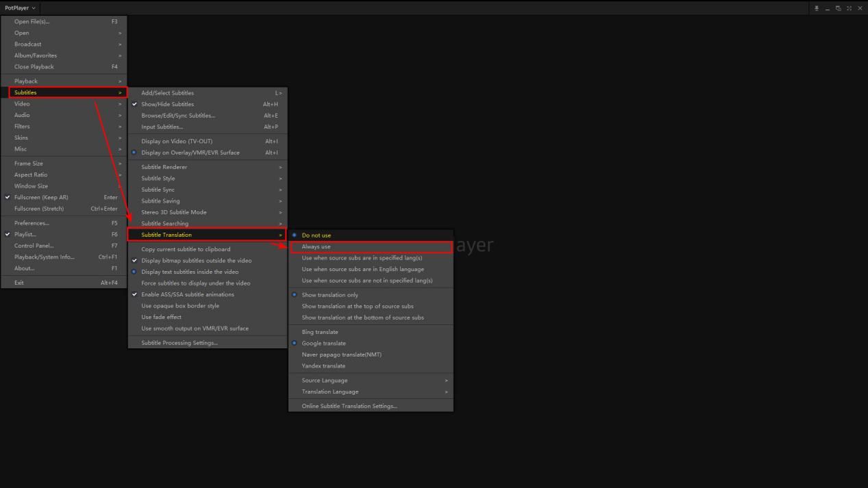Viewport: 868px width, 488px height.
Task: Open the Filters submenu
Action: click(x=64, y=126)
